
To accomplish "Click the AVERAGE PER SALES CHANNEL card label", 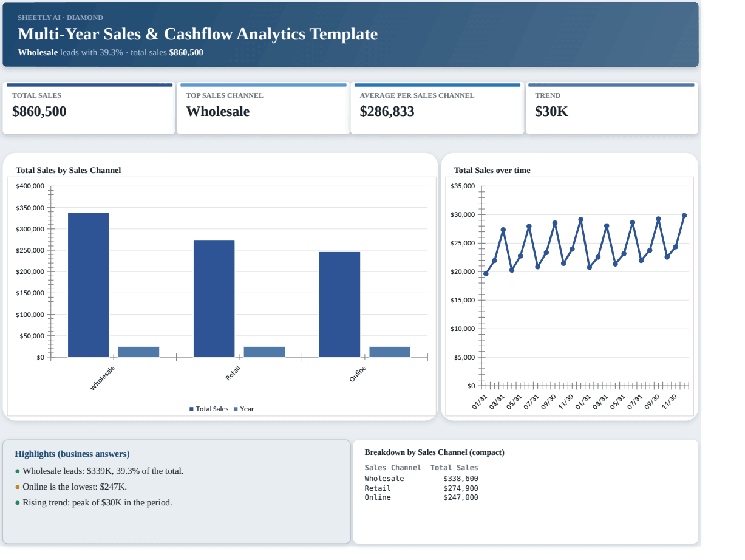I will coord(417,95).
